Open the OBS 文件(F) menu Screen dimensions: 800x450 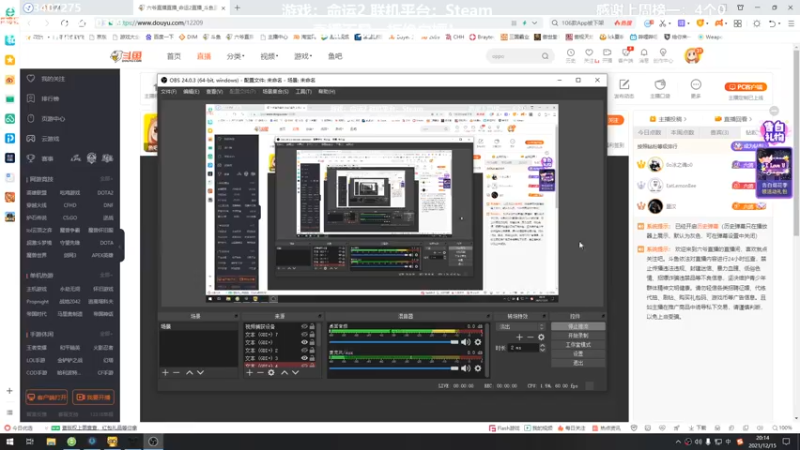pos(168,92)
